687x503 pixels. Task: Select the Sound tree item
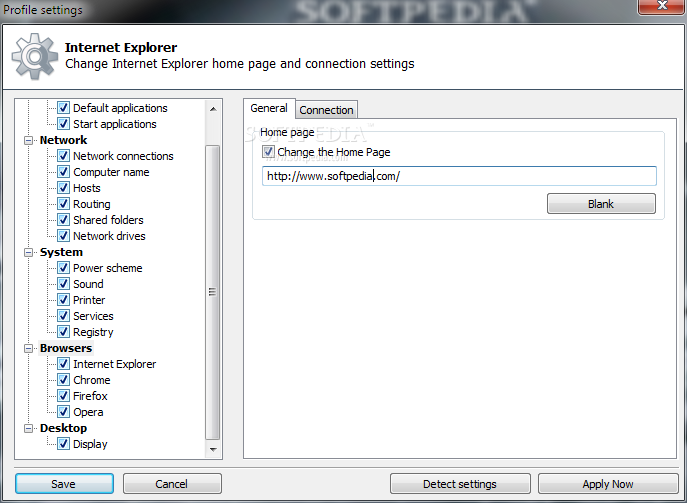tap(88, 284)
